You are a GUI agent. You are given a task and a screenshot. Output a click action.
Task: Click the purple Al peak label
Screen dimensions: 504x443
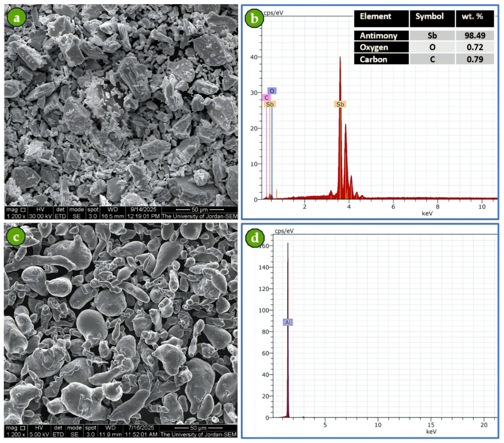288,322
